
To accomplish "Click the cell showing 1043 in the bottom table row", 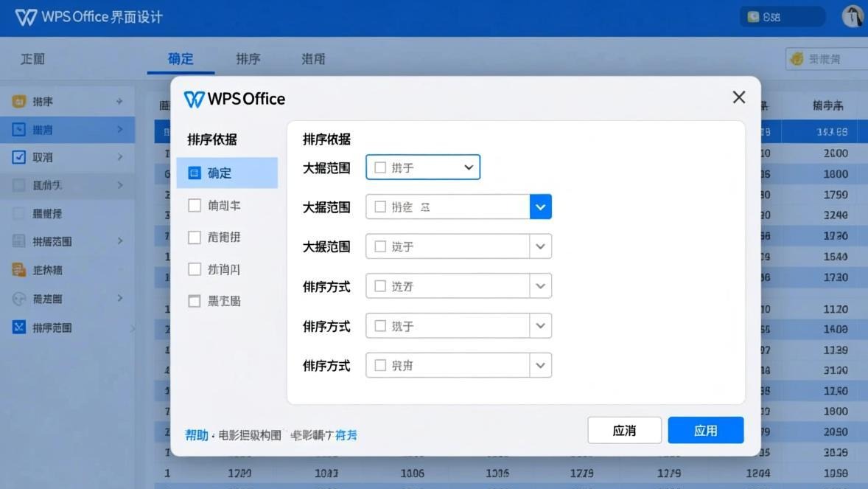I will 326,474.
